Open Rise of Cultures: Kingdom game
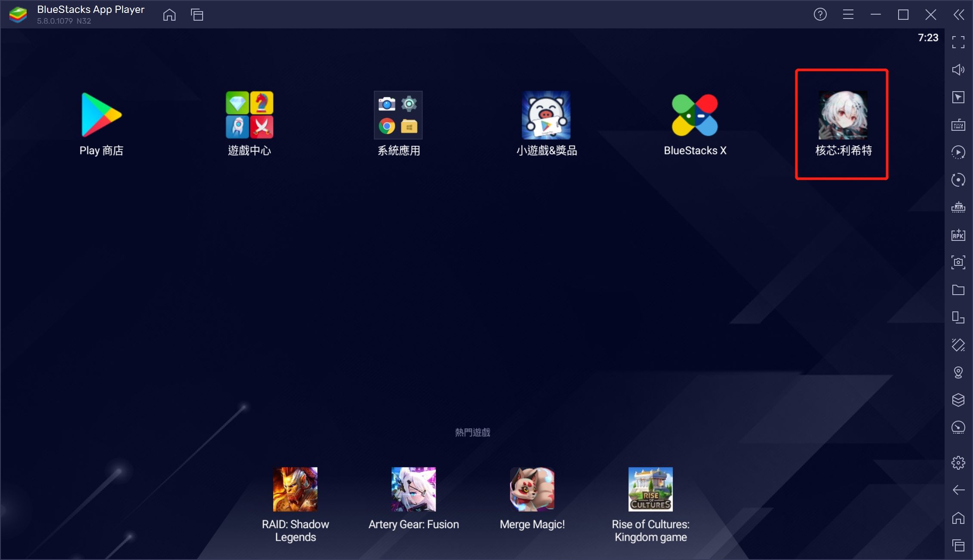The image size is (973, 560). tap(651, 505)
